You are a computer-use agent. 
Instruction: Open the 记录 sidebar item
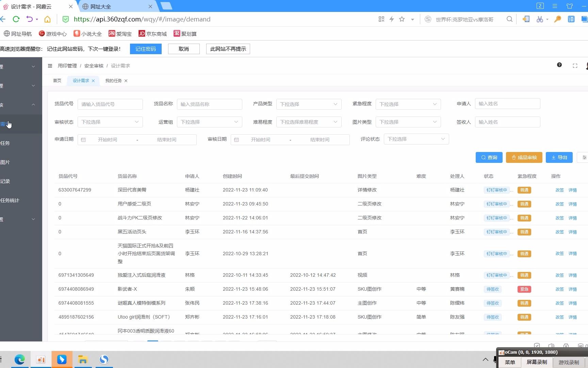[x=5, y=181]
